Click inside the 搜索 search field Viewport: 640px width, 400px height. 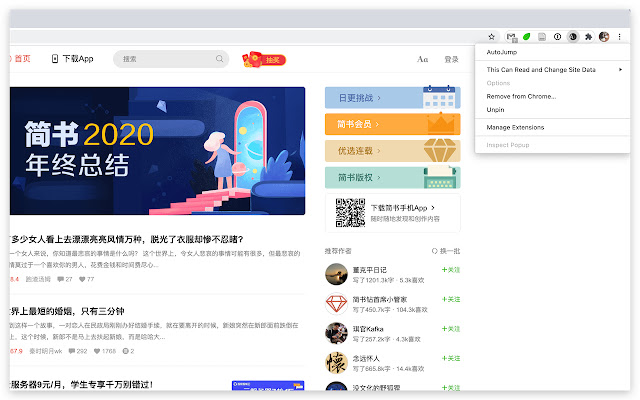tap(171, 59)
